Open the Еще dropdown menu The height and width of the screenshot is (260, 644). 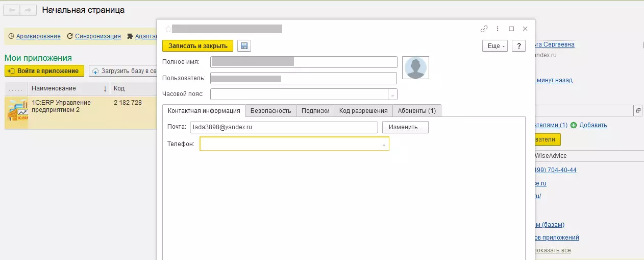click(495, 46)
